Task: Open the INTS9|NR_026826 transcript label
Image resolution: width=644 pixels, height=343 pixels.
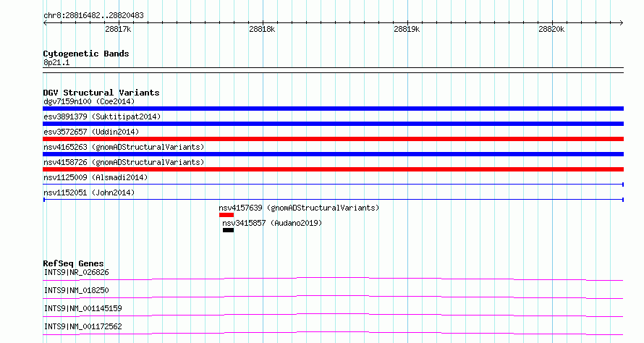Action: tap(77, 272)
